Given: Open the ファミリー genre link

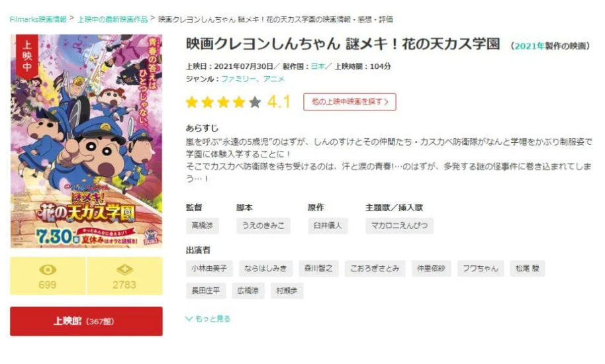Looking at the screenshot, I should click(238, 79).
